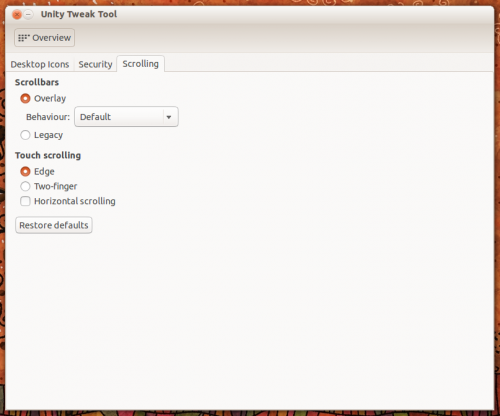Viewport: 500px width, 416px height.
Task: Switch to the Security tab
Action: [95, 64]
